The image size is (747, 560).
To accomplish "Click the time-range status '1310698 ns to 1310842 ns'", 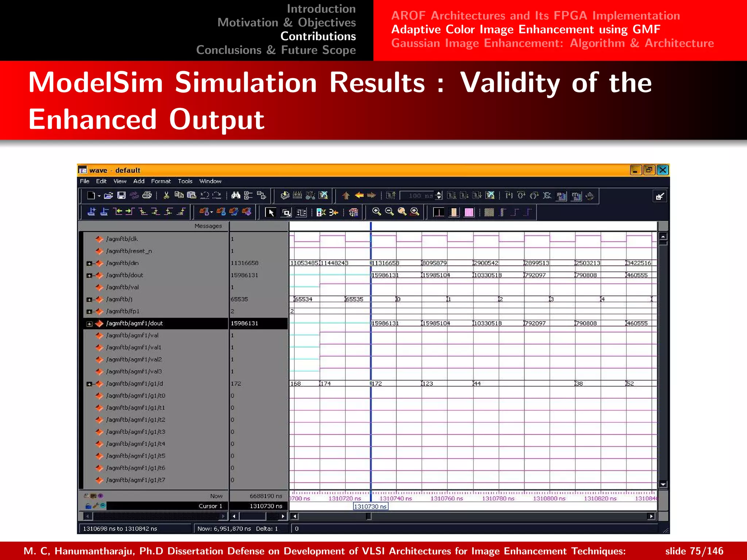I will click(x=120, y=529).
